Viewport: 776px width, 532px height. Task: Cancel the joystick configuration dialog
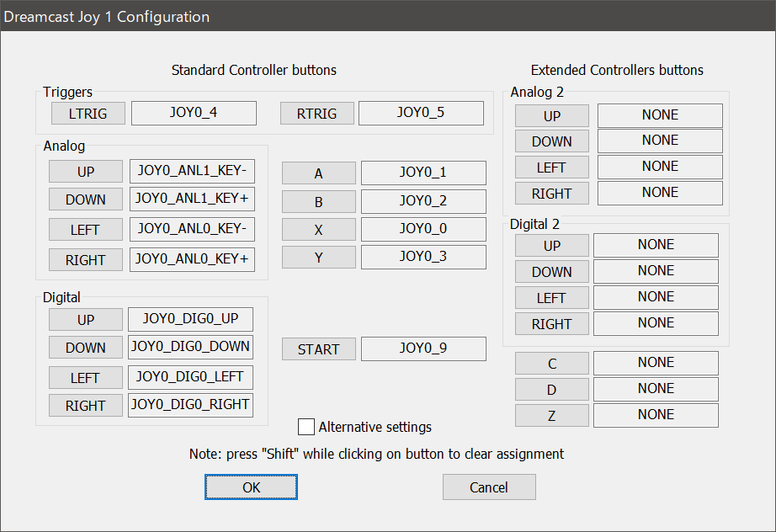(489, 487)
